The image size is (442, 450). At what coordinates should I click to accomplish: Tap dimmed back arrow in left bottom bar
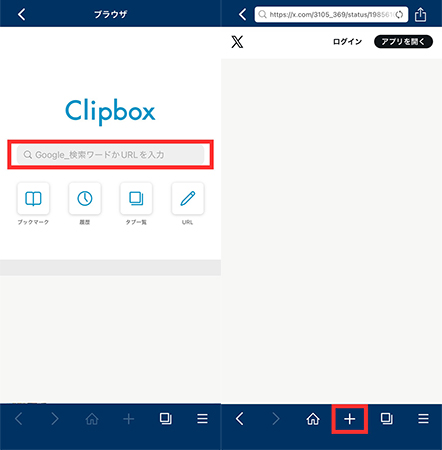(x=19, y=419)
